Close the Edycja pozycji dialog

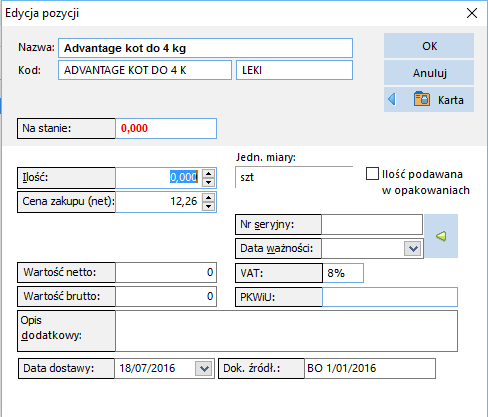pyautogui.click(x=472, y=13)
